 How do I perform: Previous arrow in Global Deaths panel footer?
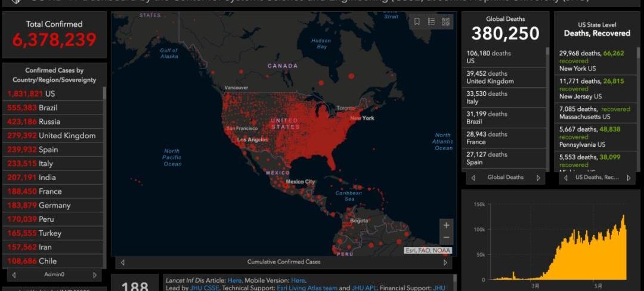click(473, 178)
